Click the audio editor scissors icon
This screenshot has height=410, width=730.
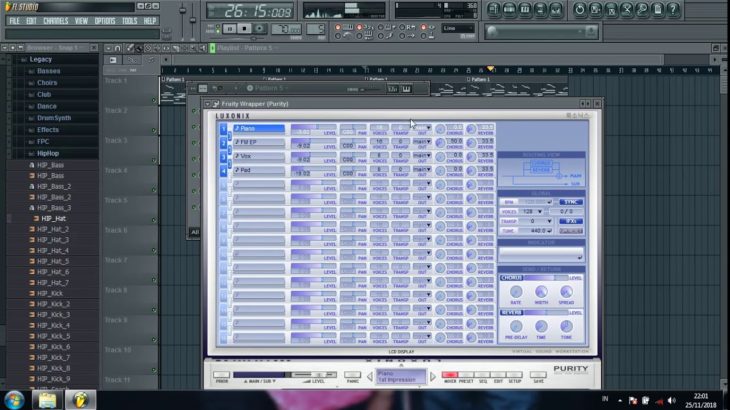[x=627, y=9]
